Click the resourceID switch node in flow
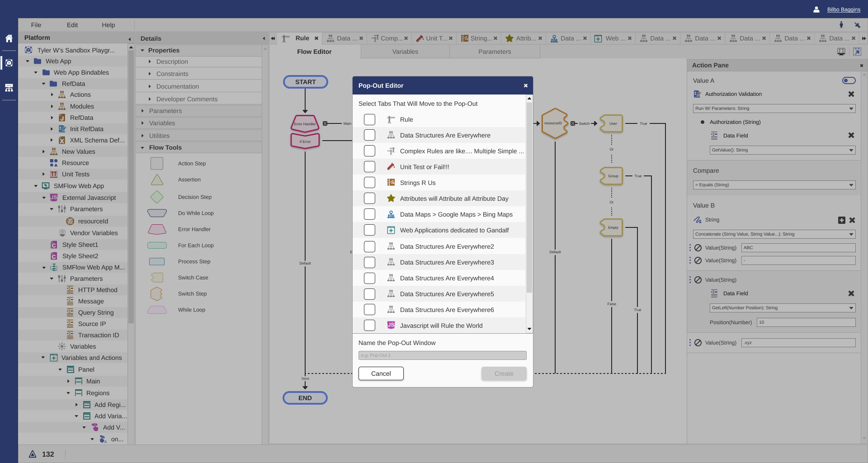 (x=554, y=123)
